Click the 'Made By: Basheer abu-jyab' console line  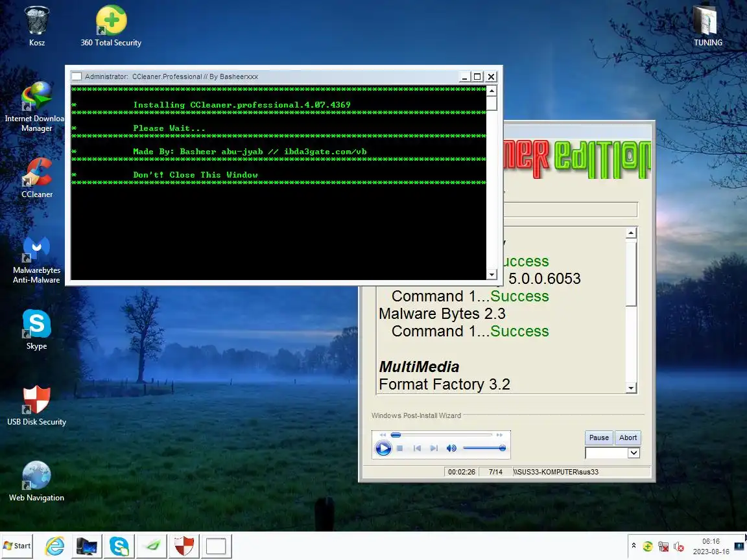(250, 152)
